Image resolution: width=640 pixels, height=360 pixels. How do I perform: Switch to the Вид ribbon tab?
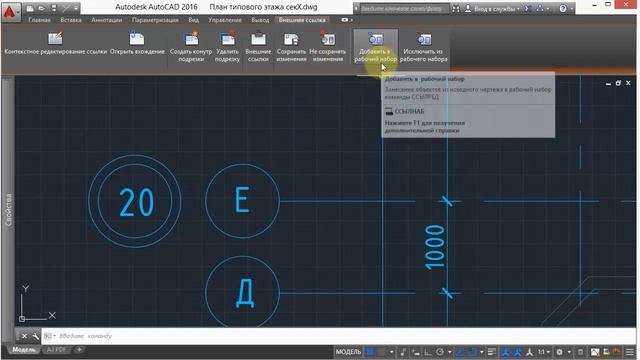193,20
